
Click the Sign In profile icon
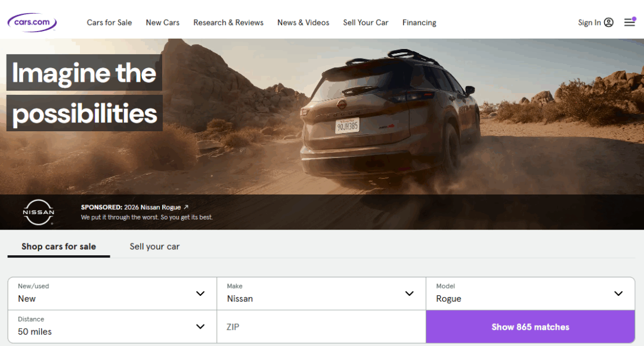608,23
